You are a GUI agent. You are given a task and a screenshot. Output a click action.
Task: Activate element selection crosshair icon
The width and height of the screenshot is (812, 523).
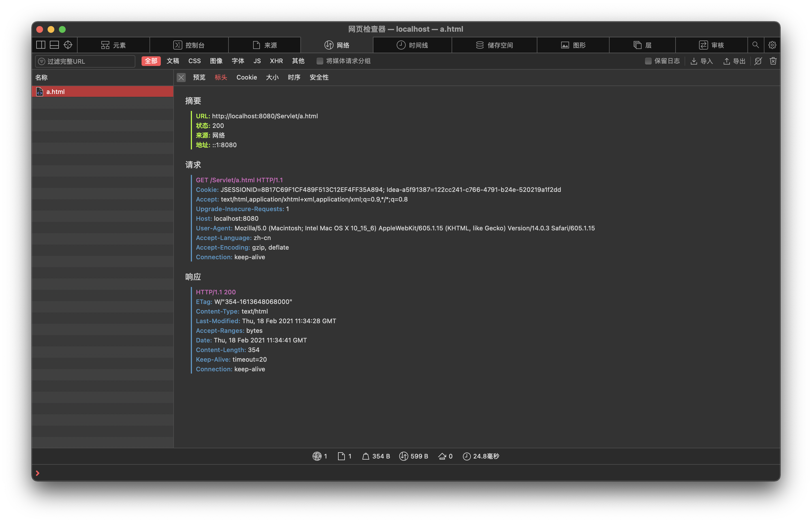[68, 45]
